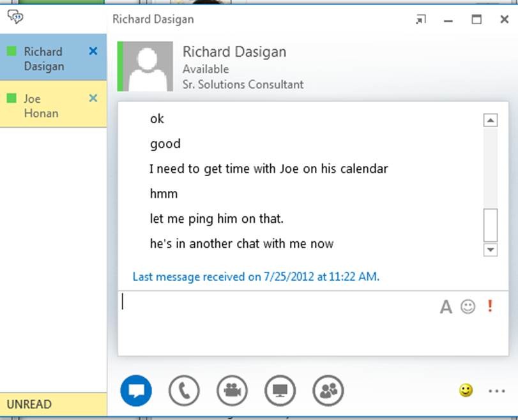
Task: Open more options ellipsis menu
Action: [496, 391]
